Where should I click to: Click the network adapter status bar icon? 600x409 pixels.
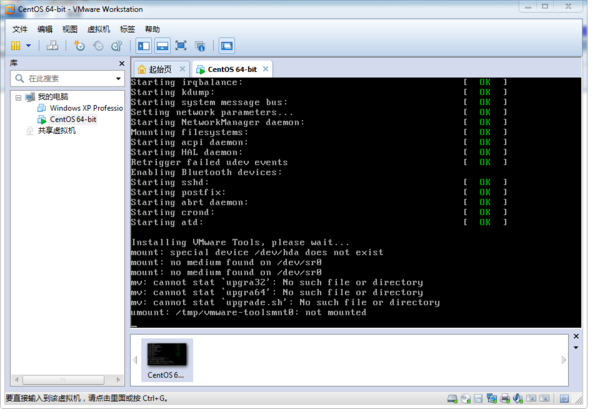(x=491, y=399)
